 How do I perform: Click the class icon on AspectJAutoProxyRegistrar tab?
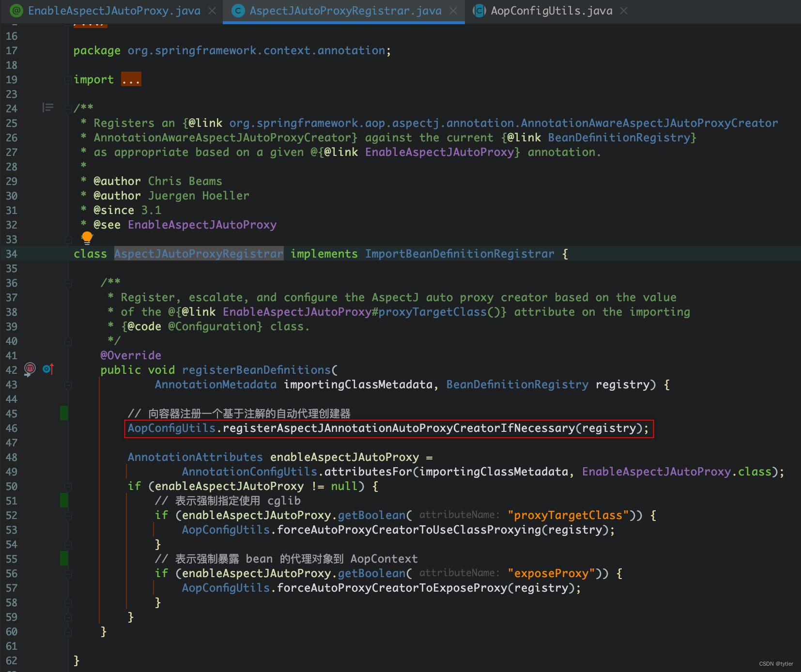(238, 11)
